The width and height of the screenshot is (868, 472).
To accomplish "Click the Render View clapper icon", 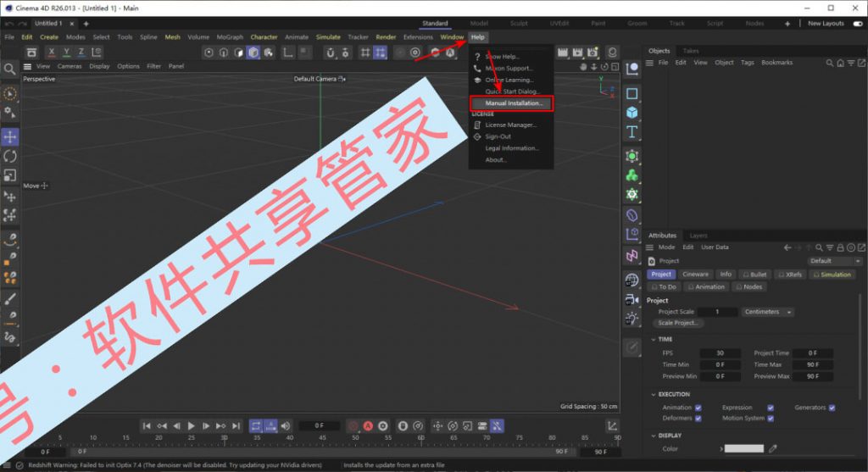I will [563, 52].
